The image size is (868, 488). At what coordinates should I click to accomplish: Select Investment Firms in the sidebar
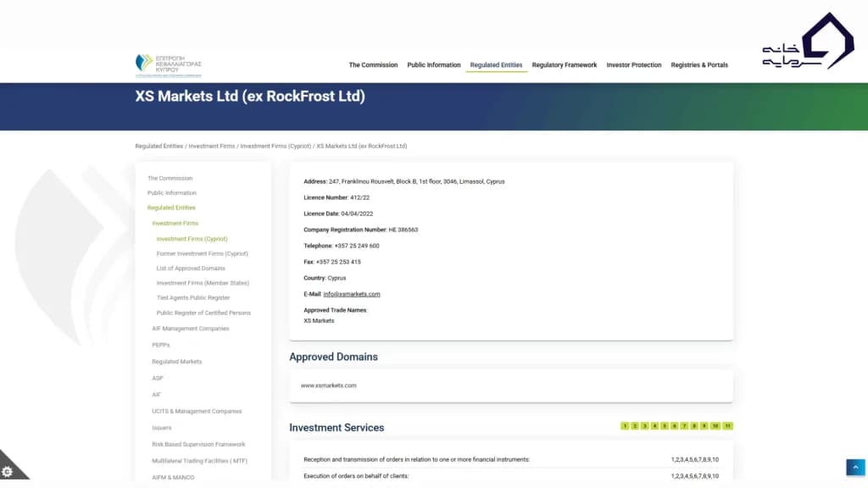(x=175, y=224)
